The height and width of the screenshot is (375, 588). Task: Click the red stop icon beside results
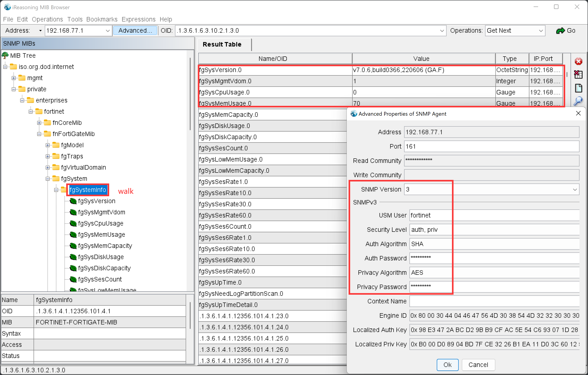point(578,61)
